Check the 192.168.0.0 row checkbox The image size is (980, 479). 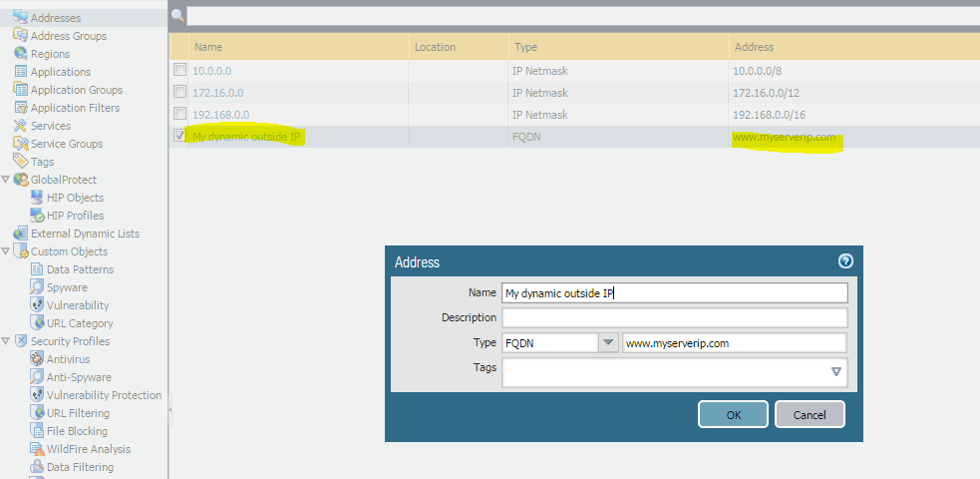coord(180,113)
